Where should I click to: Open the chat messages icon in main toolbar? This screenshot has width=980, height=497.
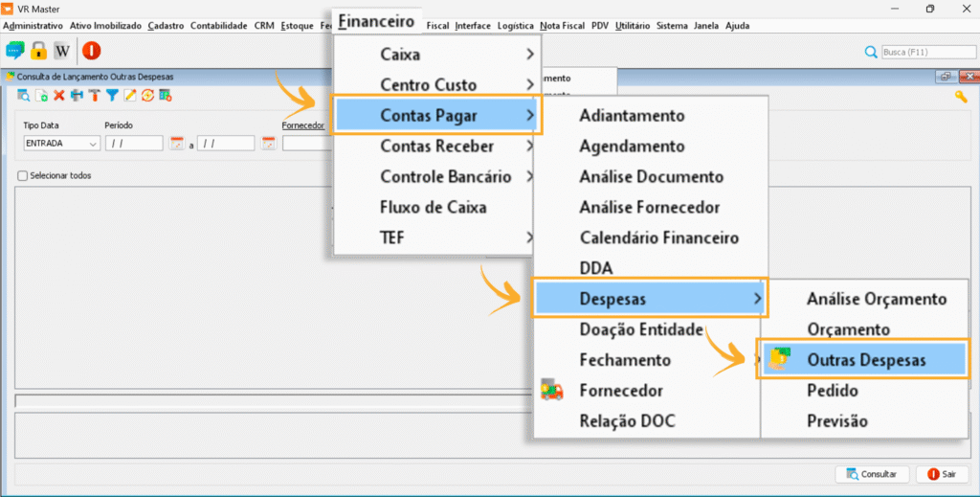tap(15, 51)
